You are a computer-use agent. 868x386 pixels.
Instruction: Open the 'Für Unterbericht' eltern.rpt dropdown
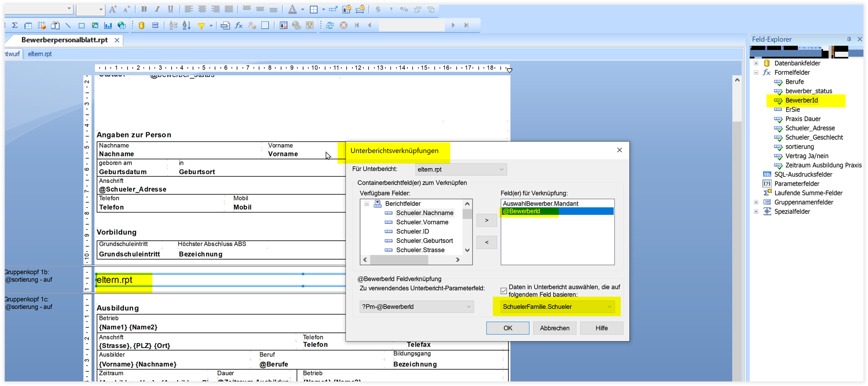461,169
